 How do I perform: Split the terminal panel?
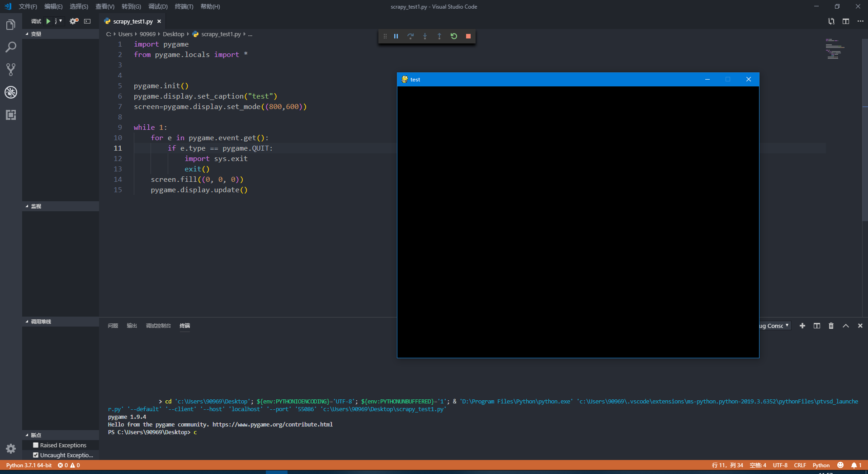[817, 326]
